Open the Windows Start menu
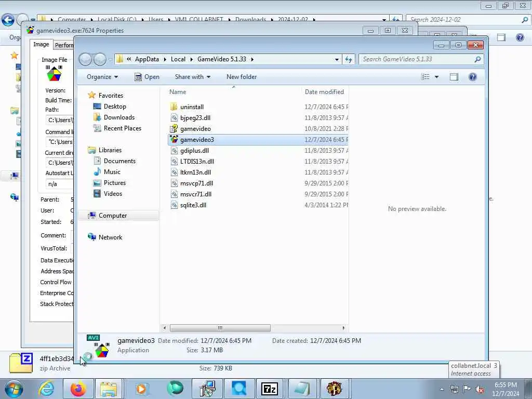This screenshot has width=532, height=399. pos(14,389)
